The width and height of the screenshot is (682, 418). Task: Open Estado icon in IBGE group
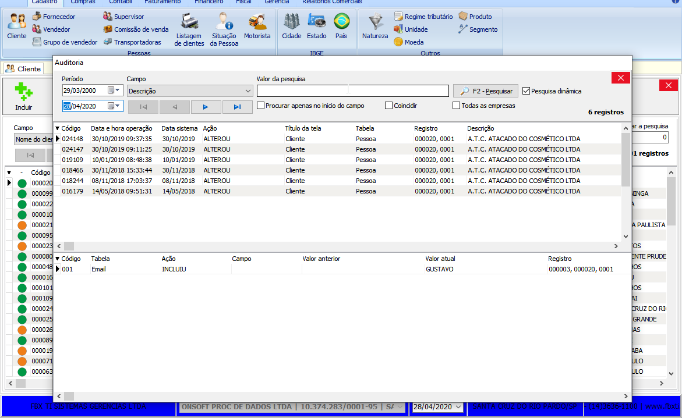(x=316, y=26)
